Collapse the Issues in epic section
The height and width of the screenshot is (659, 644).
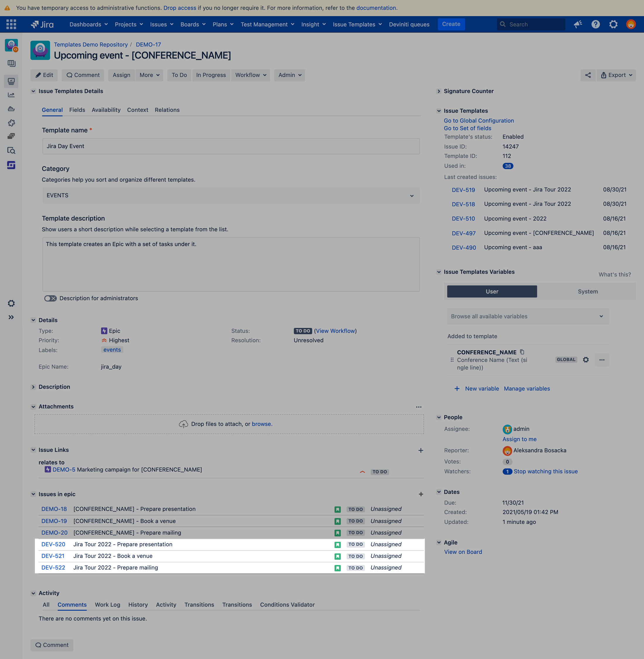tap(33, 494)
